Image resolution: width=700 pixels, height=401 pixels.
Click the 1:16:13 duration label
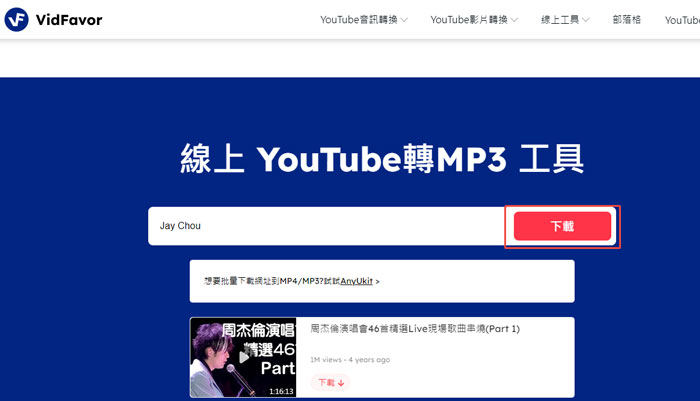coord(281,391)
